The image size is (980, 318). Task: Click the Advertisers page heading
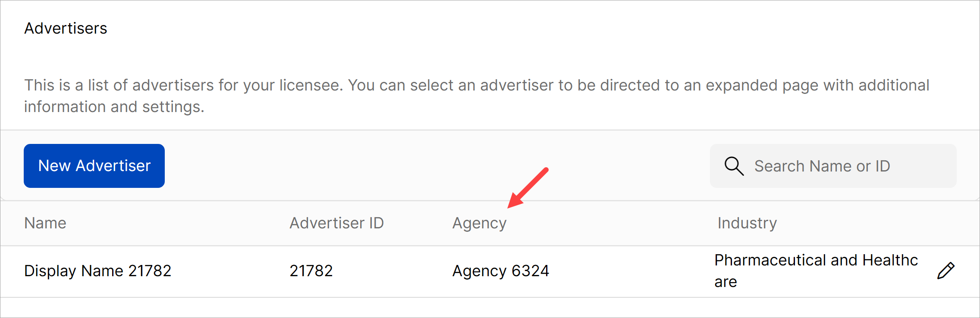pyautogui.click(x=66, y=28)
